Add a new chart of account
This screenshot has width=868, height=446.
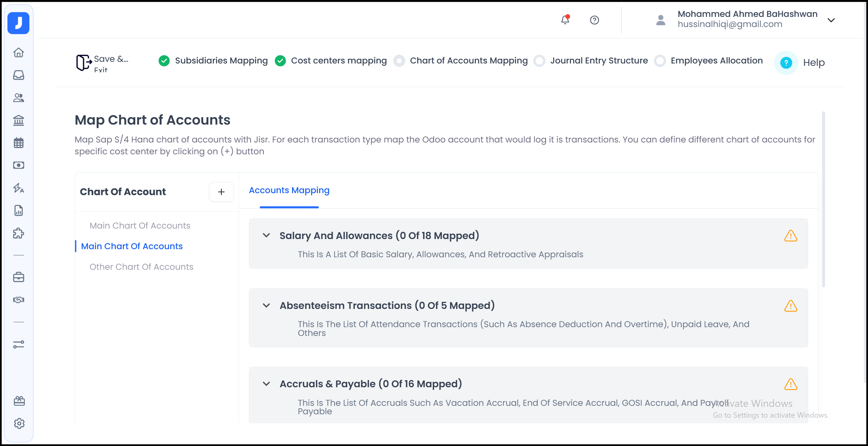point(221,192)
